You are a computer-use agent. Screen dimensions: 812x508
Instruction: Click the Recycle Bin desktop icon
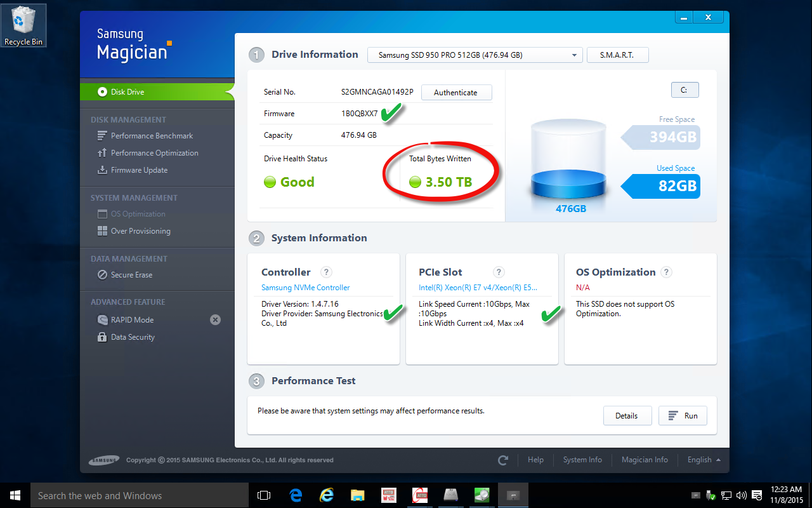pos(23,25)
